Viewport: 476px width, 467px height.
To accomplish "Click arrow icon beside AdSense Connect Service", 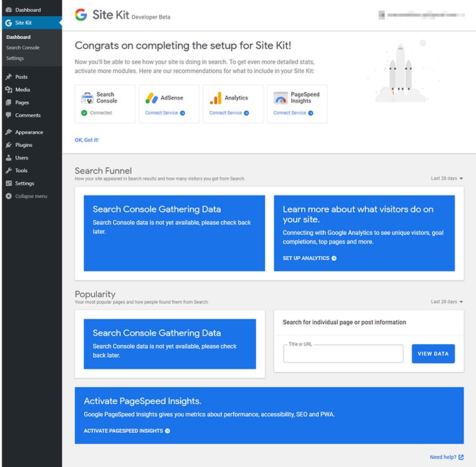I will [182, 113].
